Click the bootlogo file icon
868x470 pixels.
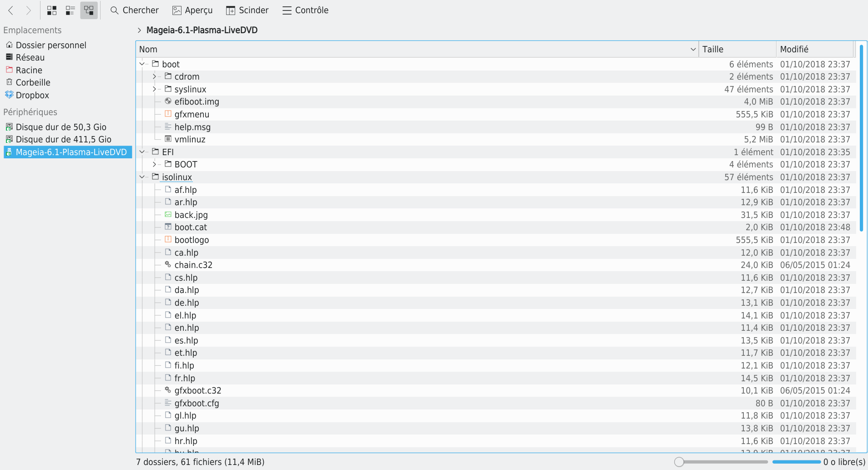(x=168, y=239)
